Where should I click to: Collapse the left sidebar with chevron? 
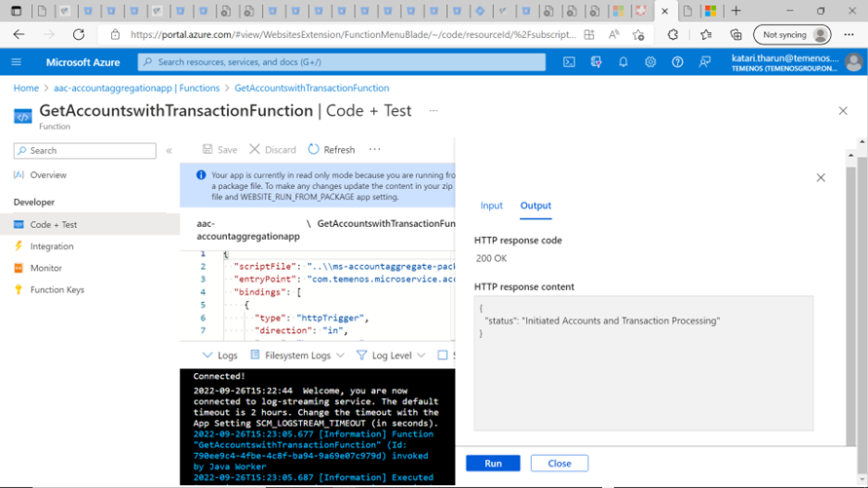169,151
